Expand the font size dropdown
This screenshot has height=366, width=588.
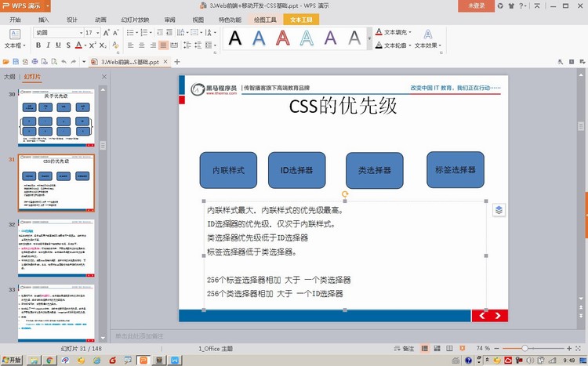pos(97,33)
